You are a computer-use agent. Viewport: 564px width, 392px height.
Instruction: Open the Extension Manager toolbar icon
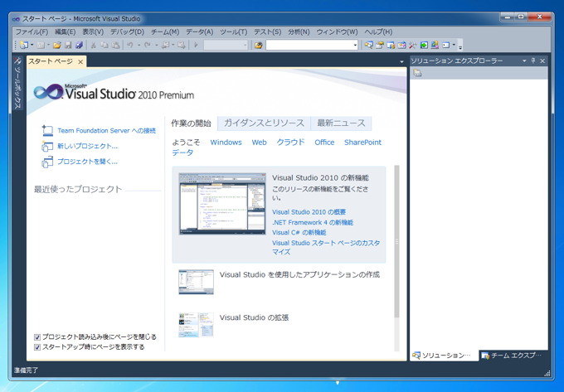point(435,45)
